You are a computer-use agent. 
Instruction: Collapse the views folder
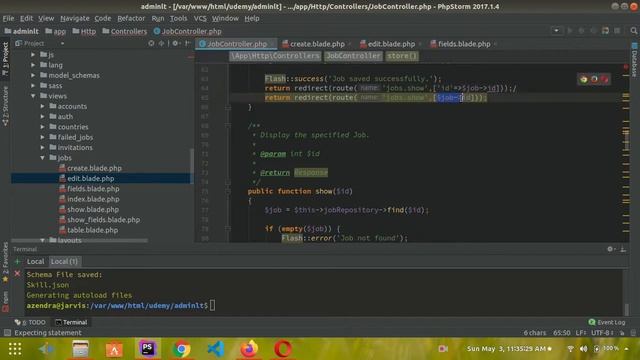pyautogui.click(x=33, y=96)
